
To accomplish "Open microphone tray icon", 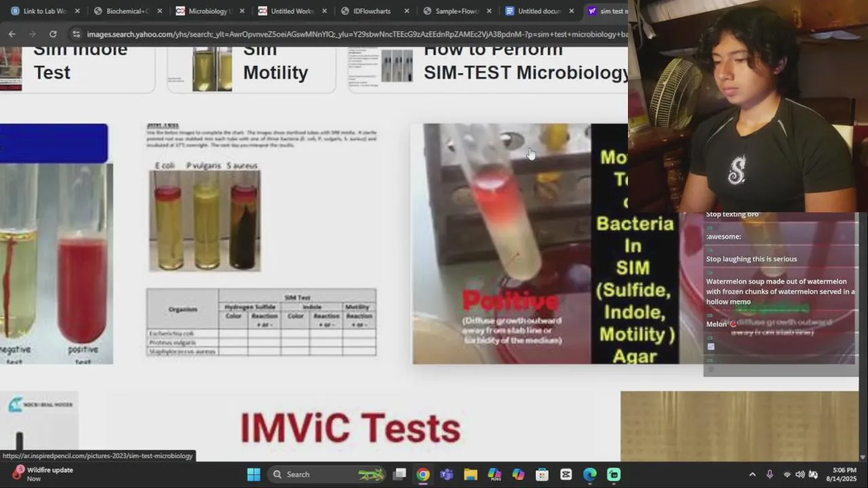I will 770,474.
